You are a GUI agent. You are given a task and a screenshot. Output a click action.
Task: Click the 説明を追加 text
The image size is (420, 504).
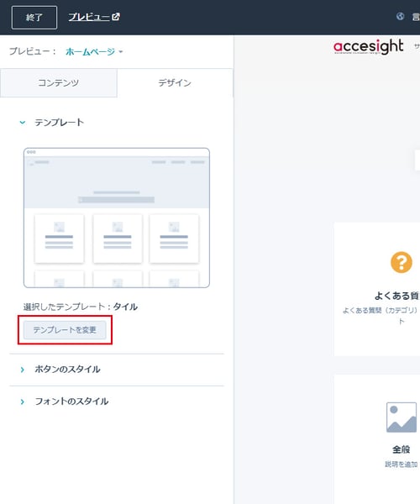pos(402,465)
